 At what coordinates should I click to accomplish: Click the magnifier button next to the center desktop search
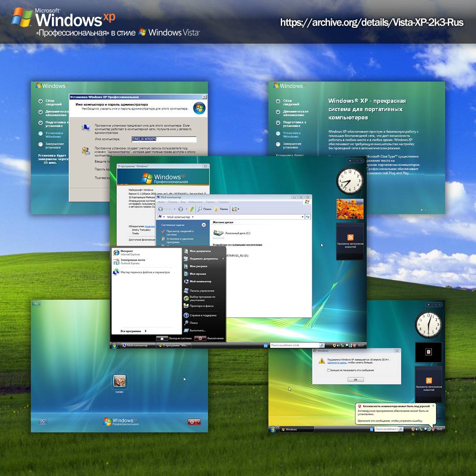pos(322,346)
